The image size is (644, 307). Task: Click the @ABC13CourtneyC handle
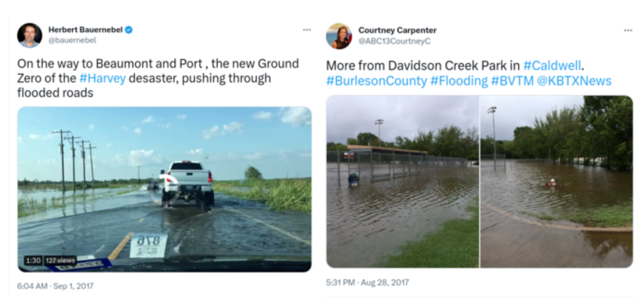click(394, 41)
